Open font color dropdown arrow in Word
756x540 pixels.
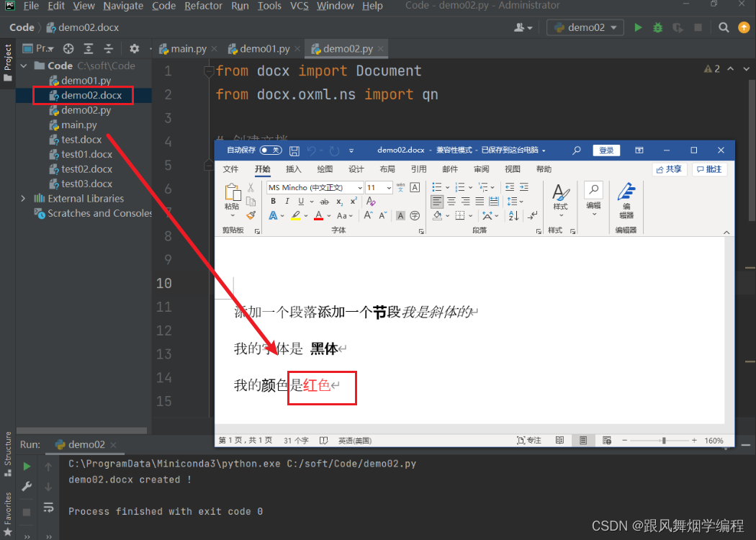[x=329, y=216]
